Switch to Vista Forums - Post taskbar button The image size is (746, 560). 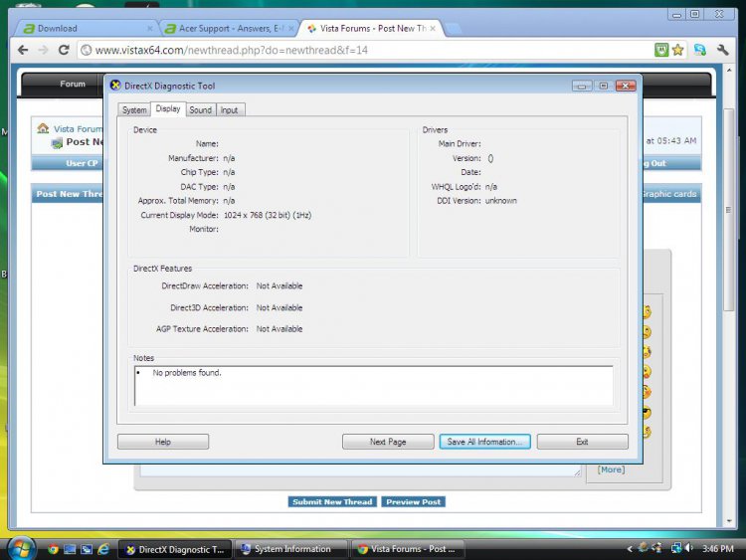408,549
